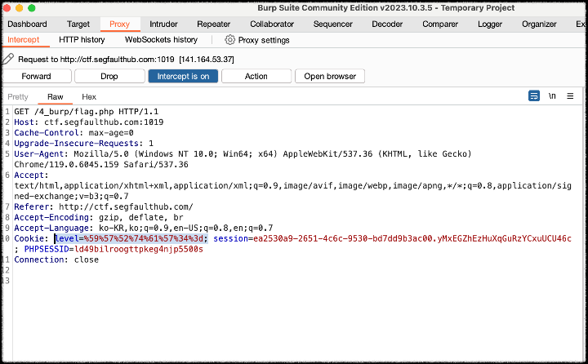The height and width of the screenshot is (364, 588).
Task: Click the GET /4_burp/flag.php request line
Action: pyautogui.click(x=87, y=112)
